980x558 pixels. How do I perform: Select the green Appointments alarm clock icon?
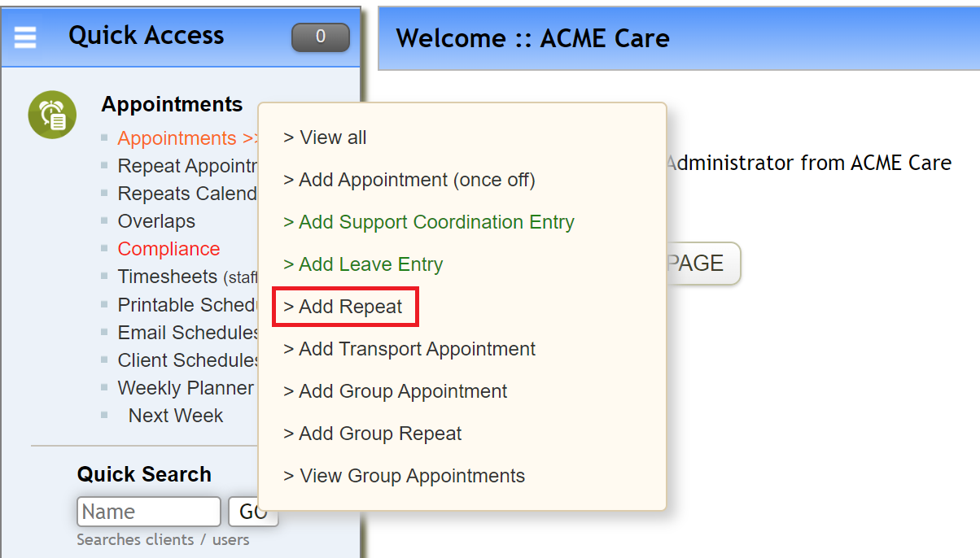[52, 114]
